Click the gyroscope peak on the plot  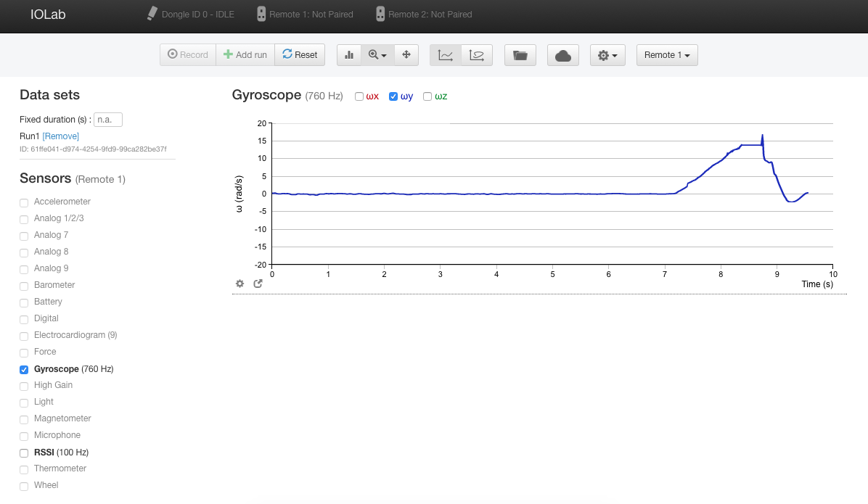tap(762, 135)
